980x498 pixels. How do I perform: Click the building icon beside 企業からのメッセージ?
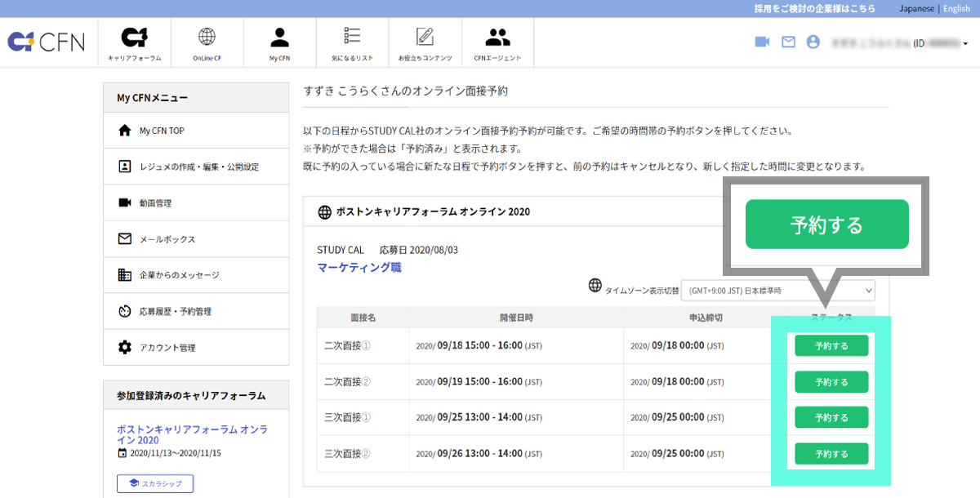click(x=125, y=275)
